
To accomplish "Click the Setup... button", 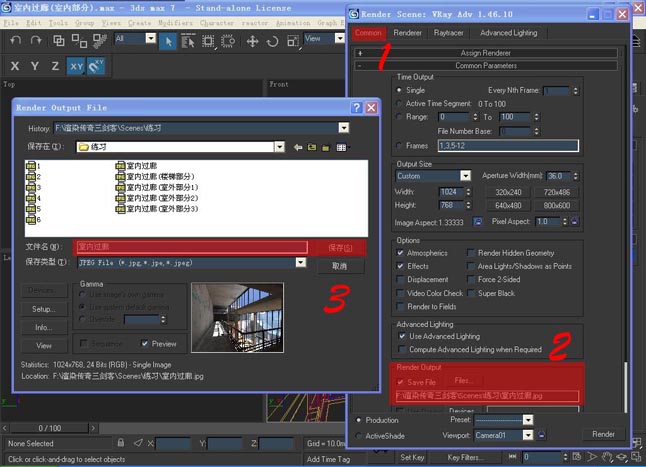I will [x=43, y=309].
